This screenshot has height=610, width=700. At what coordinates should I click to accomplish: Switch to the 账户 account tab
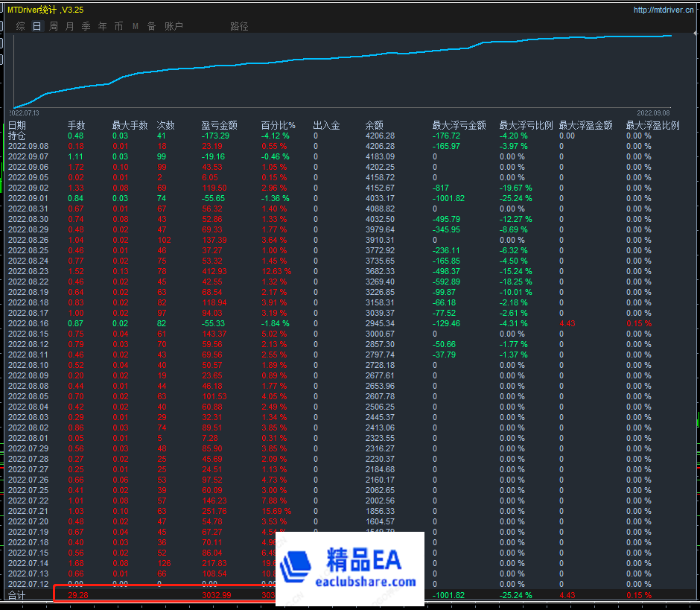174,26
